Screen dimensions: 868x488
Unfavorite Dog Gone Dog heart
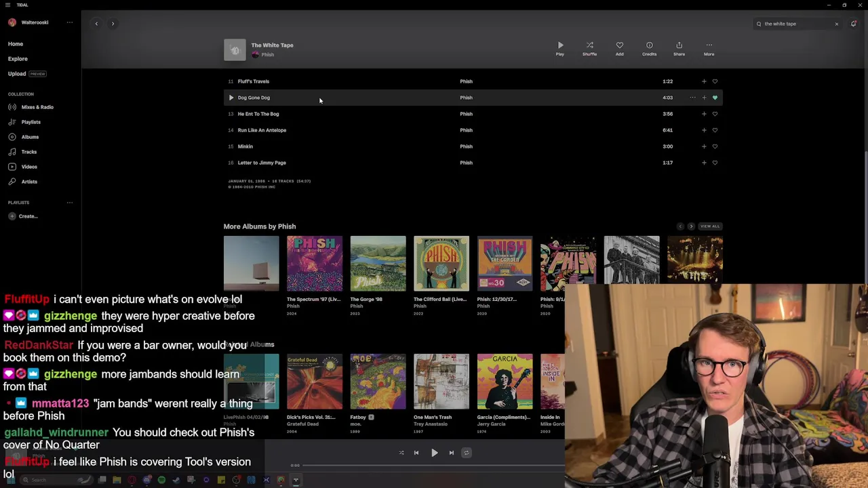click(x=715, y=98)
